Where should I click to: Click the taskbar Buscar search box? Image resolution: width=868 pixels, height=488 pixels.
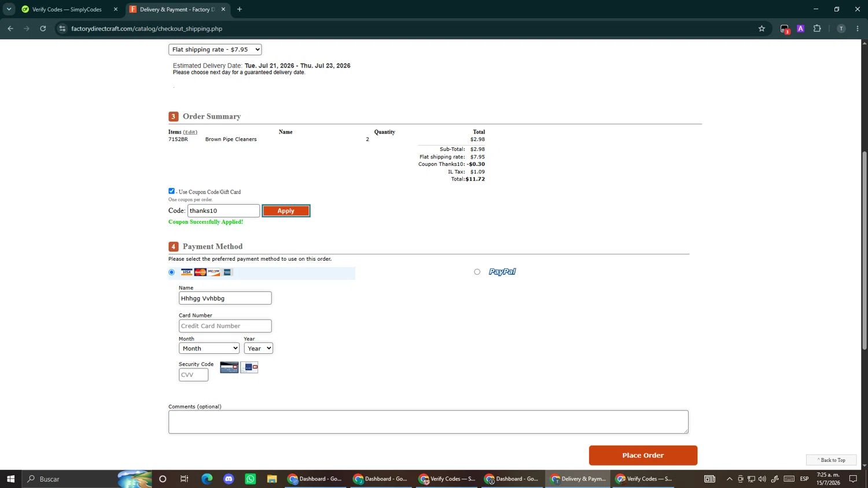pyautogui.click(x=87, y=479)
